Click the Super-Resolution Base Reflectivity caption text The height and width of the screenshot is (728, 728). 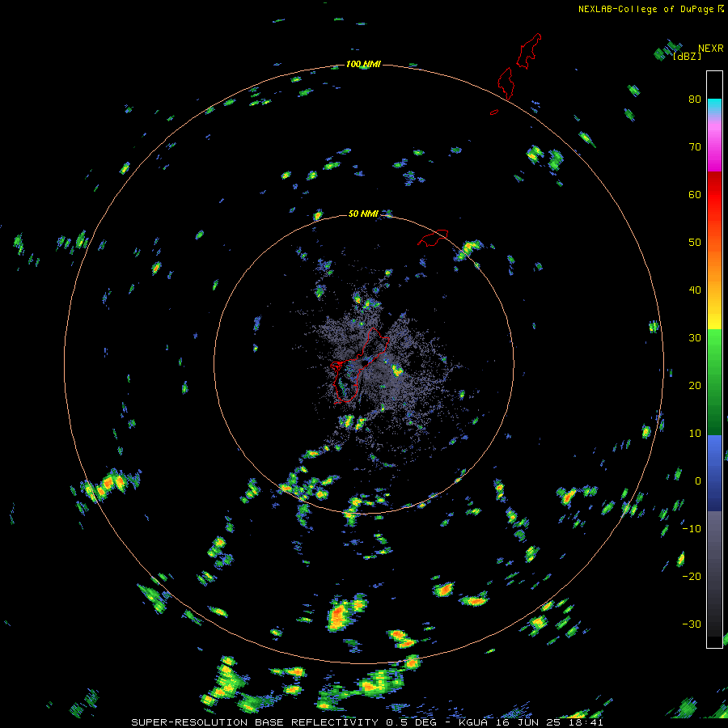[x=254, y=722]
